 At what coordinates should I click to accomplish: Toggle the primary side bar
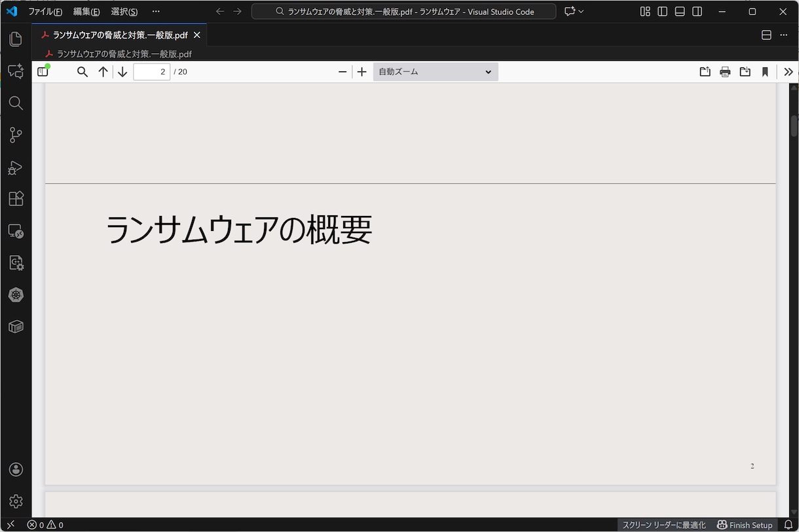(663, 12)
